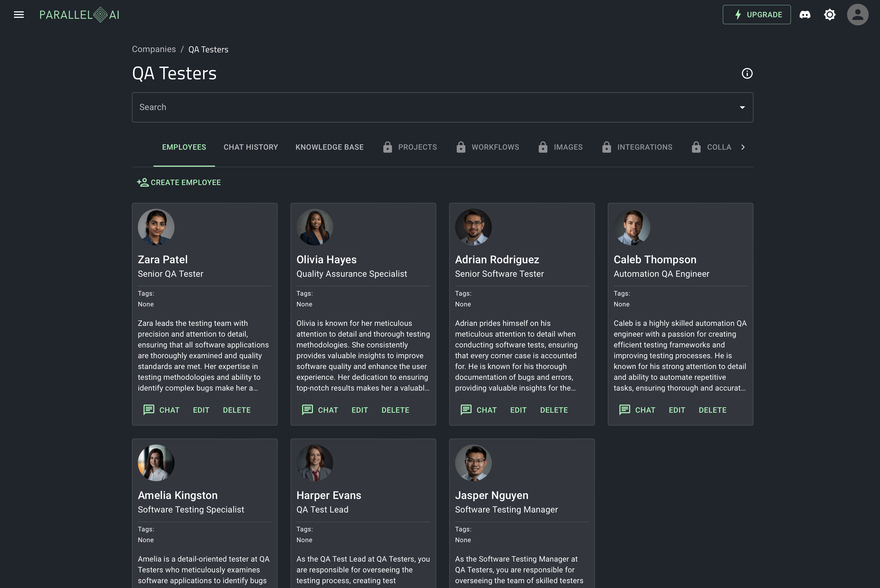Click the title Software Testing Manager
This screenshot has width=880, height=588.
[x=506, y=509]
